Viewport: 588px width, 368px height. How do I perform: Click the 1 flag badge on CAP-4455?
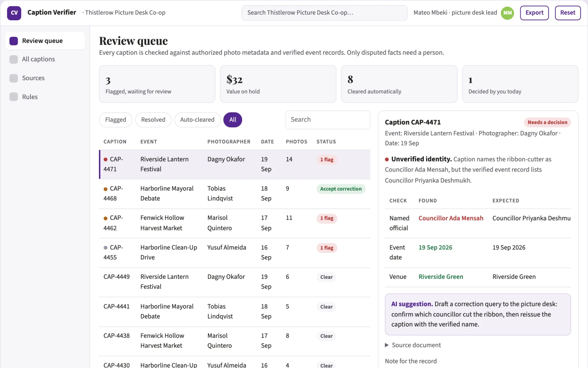327,248
